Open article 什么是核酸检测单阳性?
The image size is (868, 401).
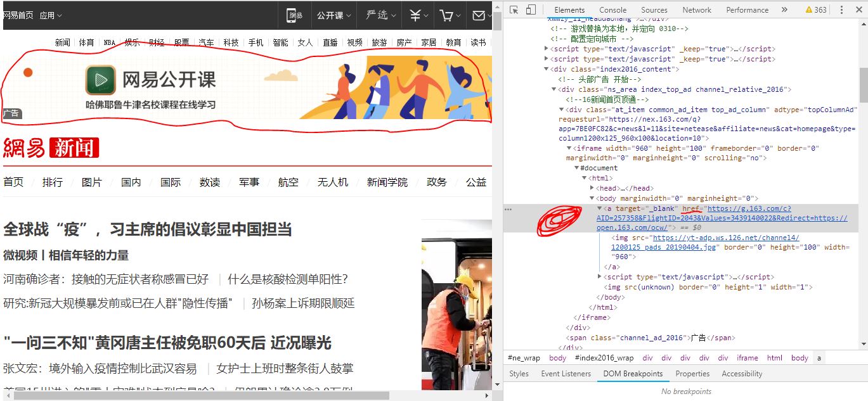pyautogui.click(x=288, y=279)
